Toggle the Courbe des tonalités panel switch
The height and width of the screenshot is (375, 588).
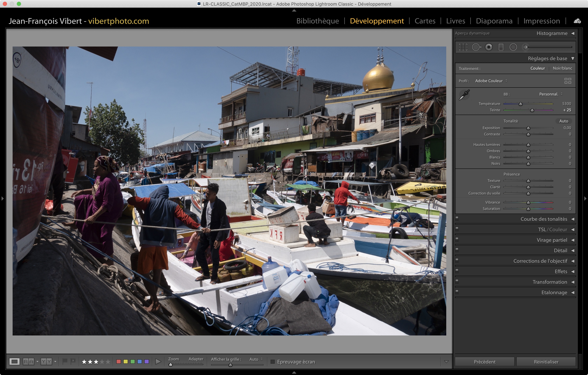pos(457,219)
